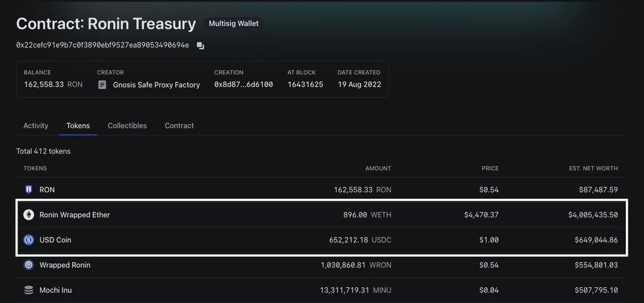
Task: Open block 16431625
Action: pos(305,85)
